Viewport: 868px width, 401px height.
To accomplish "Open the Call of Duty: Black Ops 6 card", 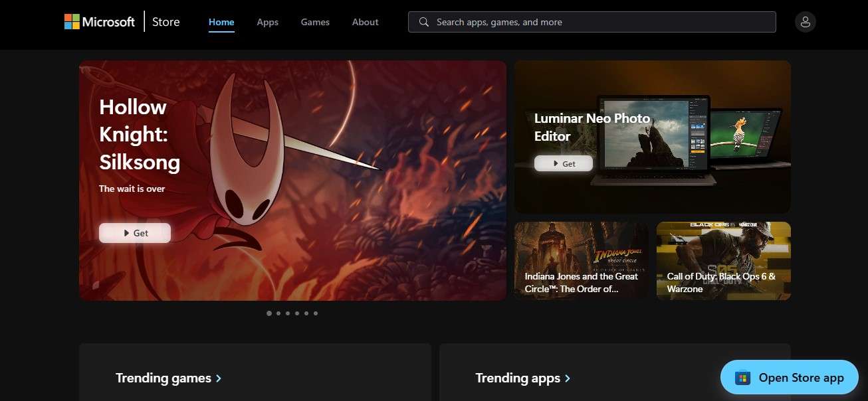I will [724, 261].
